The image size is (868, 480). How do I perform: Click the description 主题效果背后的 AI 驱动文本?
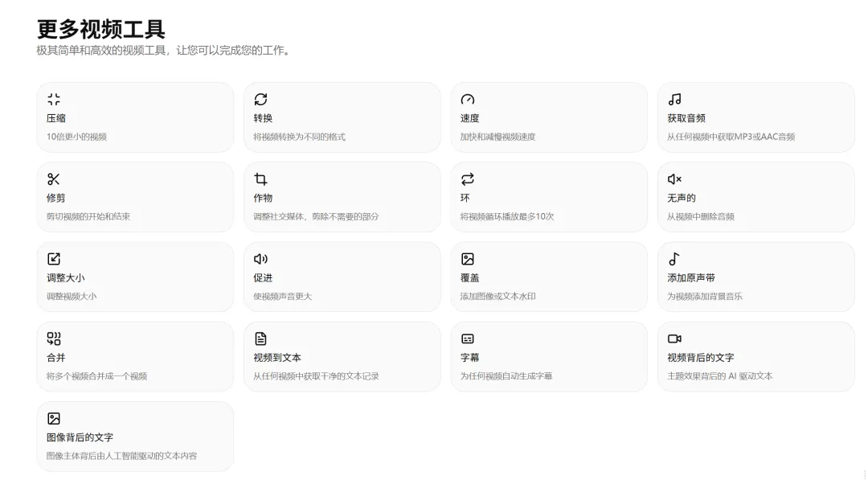point(720,376)
